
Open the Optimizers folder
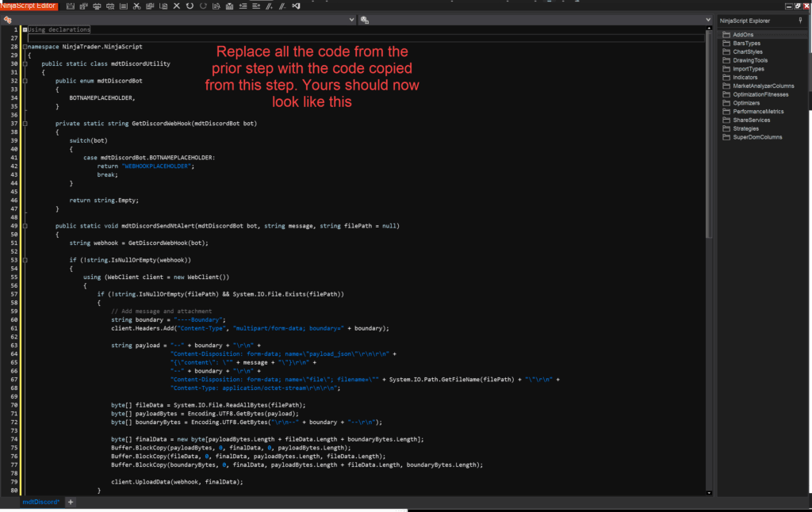[745, 103]
